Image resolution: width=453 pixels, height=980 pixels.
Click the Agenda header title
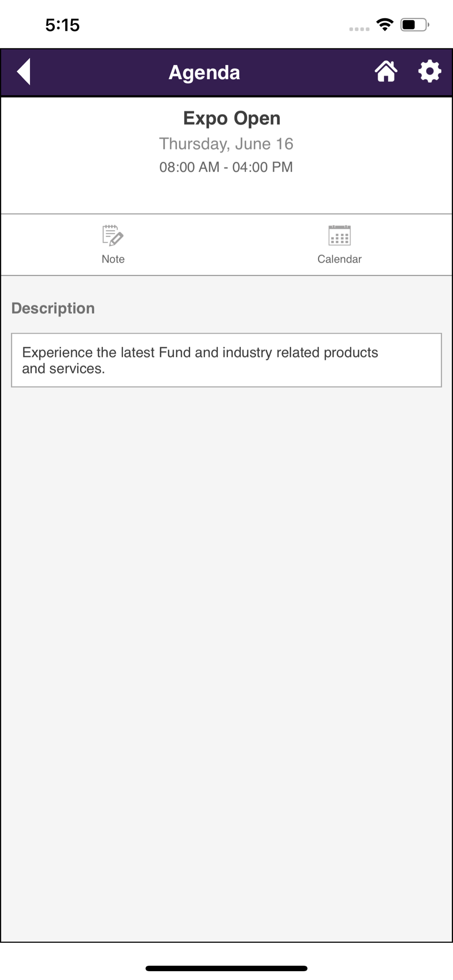tap(204, 73)
